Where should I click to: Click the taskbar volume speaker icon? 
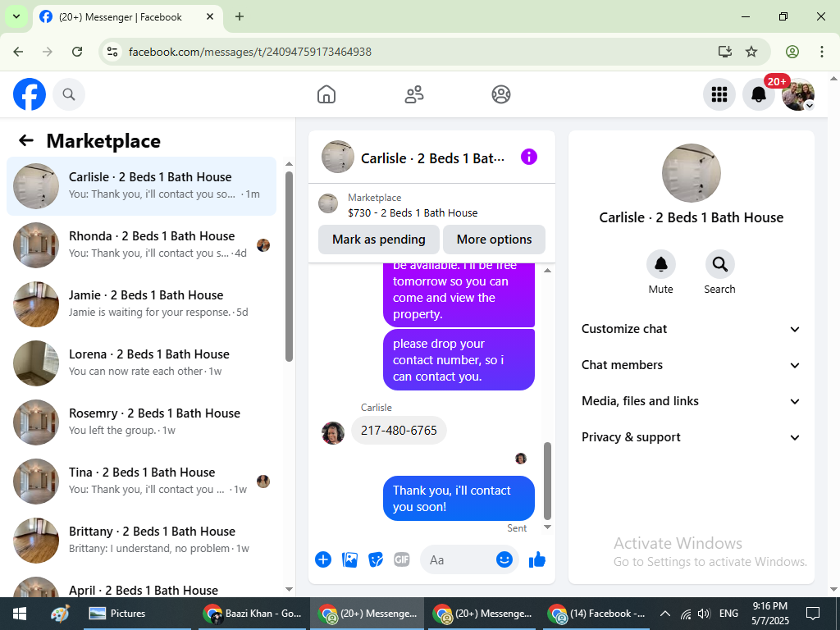[704, 614]
